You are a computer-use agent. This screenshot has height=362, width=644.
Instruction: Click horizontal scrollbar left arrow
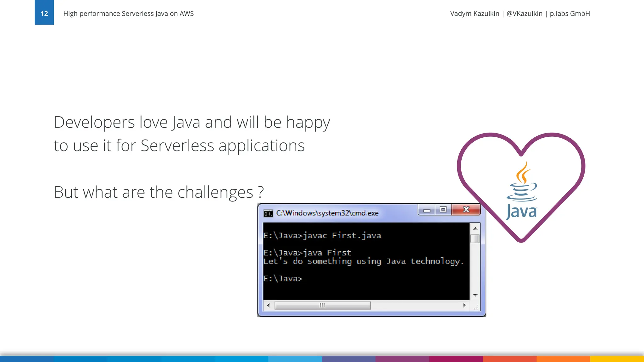(268, 305)
